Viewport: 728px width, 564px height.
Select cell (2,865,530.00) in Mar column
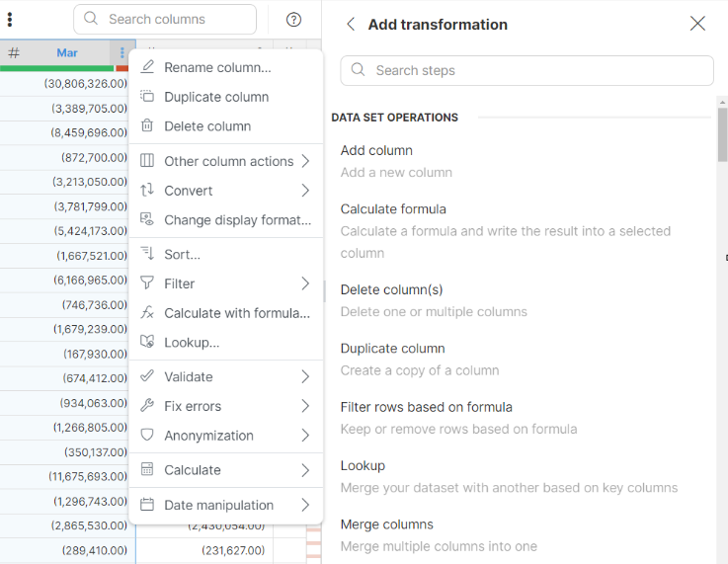point(89,525)
